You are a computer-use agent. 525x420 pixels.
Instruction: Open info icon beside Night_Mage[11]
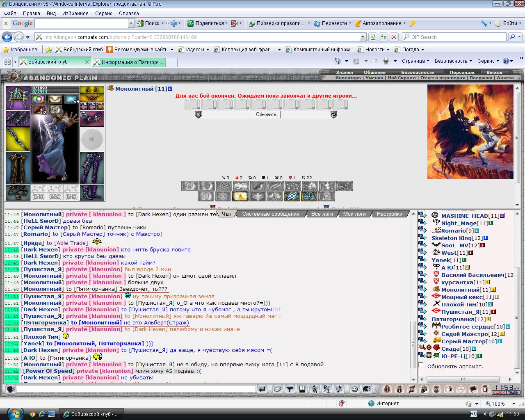point(491,223)
